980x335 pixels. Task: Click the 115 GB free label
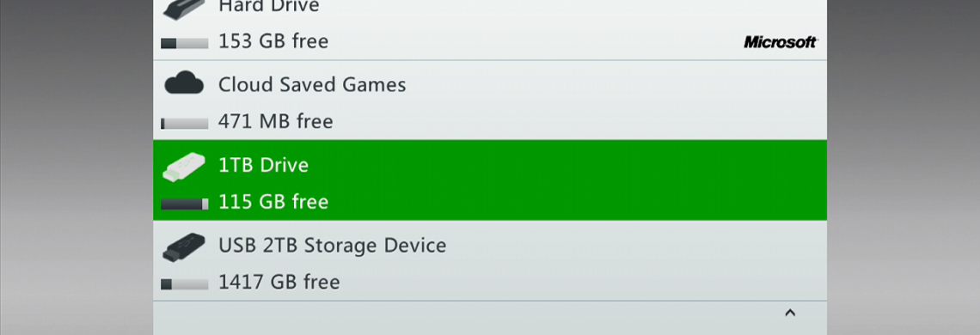[273, 202]
